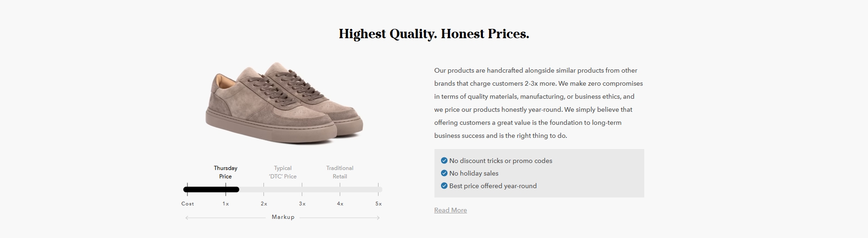Click the Typical 'DTC' Price label
The height and width of the screenshot is (238, 868).
click(x=282, y=172)
